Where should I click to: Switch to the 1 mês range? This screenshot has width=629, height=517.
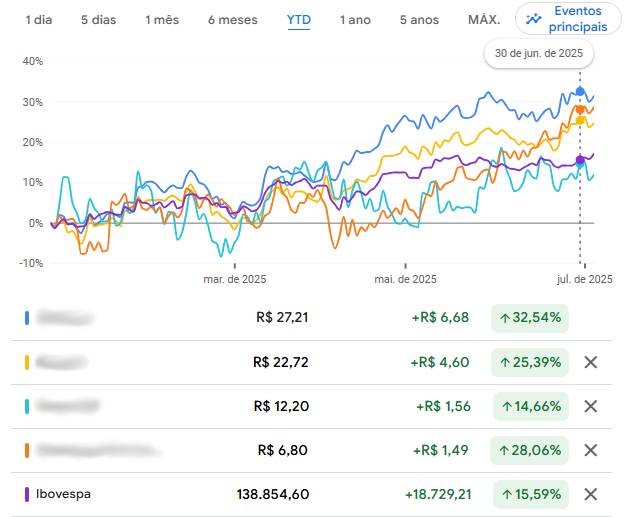click(x=162, y=20)
